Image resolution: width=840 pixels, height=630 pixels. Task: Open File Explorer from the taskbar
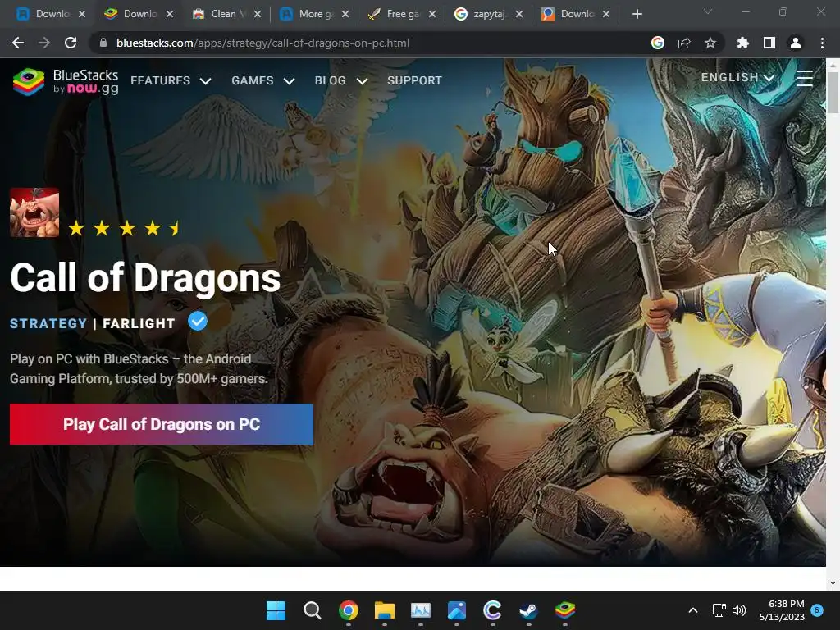click(x=384, y=610)
